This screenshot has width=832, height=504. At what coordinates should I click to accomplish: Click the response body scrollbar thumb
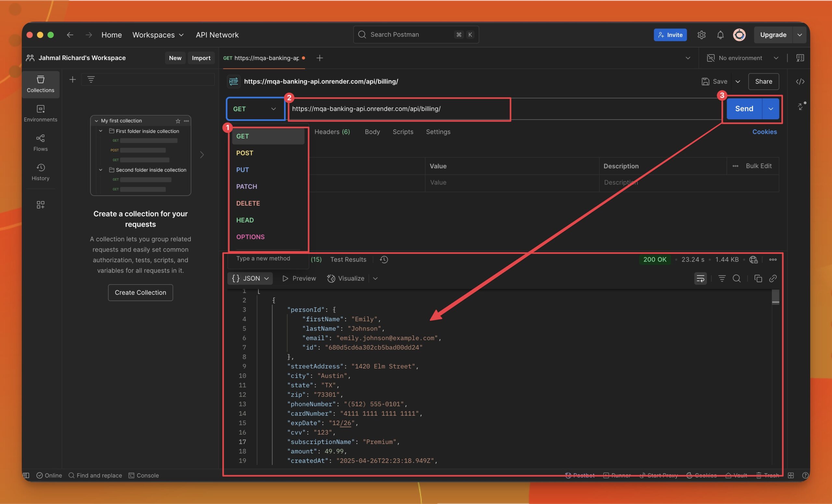775,297
